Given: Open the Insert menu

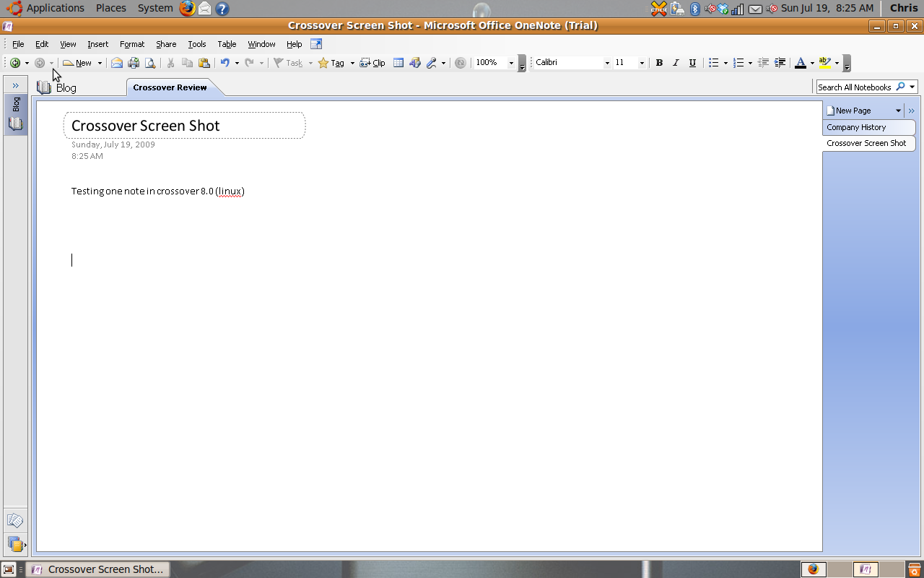Looking at the screenshot, I should click(x=98, y=44).
